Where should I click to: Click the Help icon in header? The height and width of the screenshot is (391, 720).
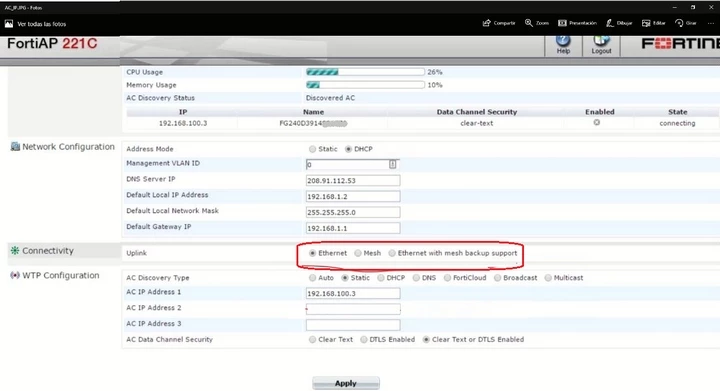pos(563,41)
